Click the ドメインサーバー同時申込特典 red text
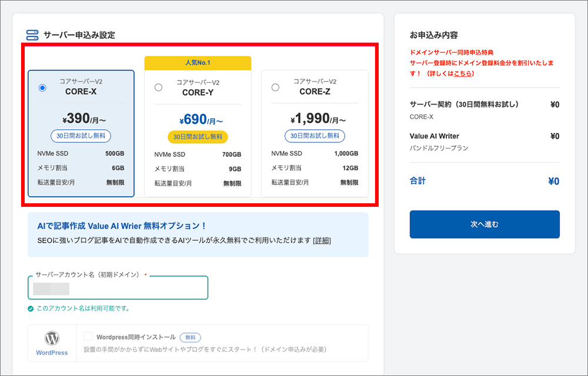Viewport: 588px width, 376px height. [x=452, y=52]
